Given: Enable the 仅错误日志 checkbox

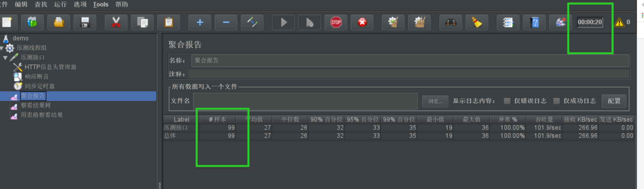Looking at the screenshot, I should [507, 101].
